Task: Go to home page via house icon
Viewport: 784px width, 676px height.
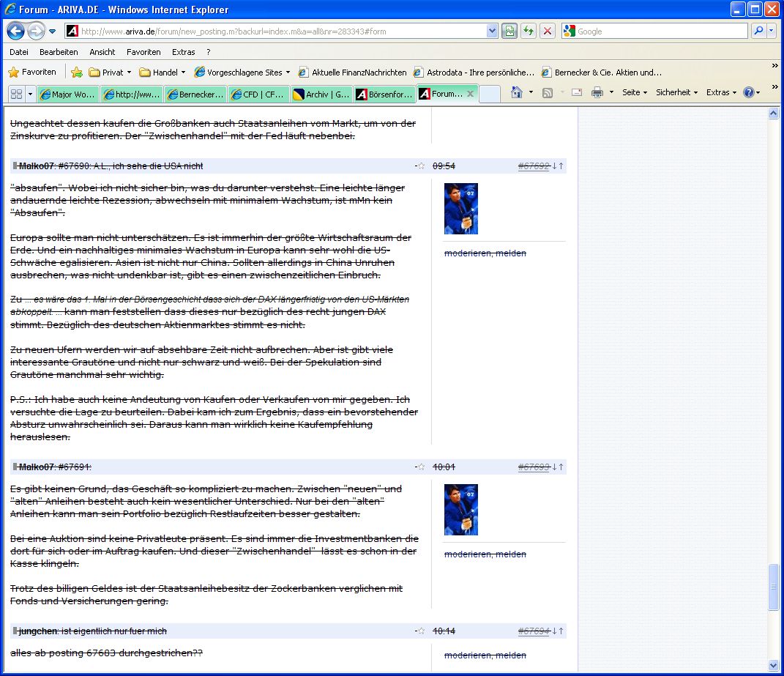Action: coord(517,92)
